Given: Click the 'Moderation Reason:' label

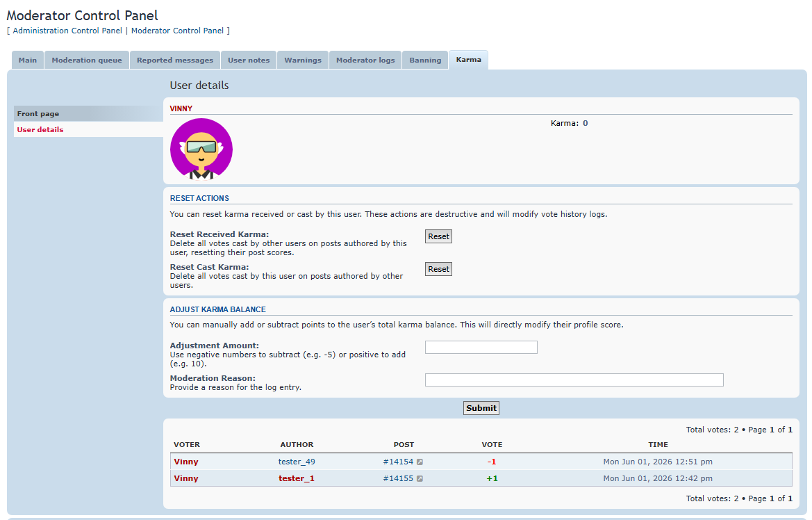Looking at the screenshot, I should [213, 378].
